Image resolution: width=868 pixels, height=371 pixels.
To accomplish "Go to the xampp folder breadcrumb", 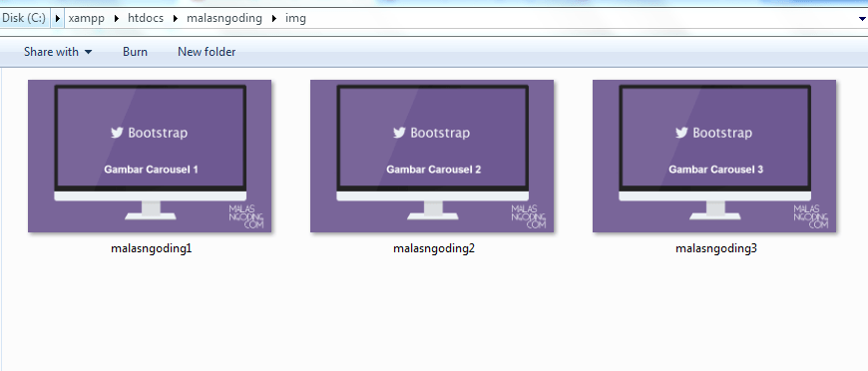I will tap(87, 18).
